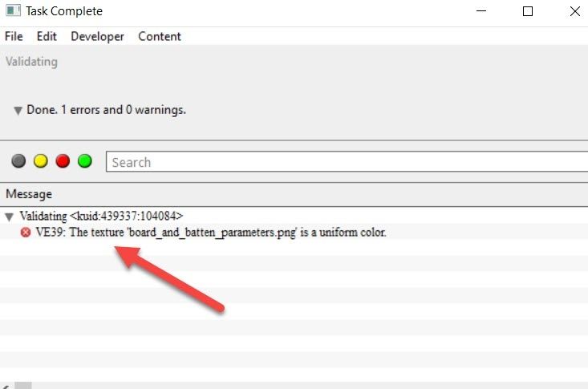The width and height of the screenshot is (588, 389).
Task: Select the VE39 uniform color error row
Action: tap(211, 233)
